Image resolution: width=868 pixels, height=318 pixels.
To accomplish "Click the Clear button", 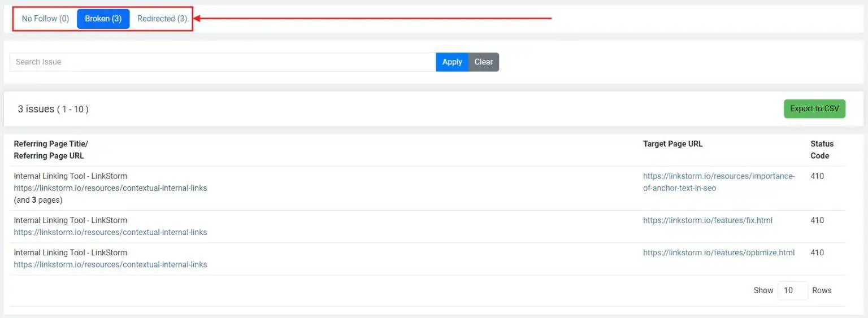I will pos(484,62).
